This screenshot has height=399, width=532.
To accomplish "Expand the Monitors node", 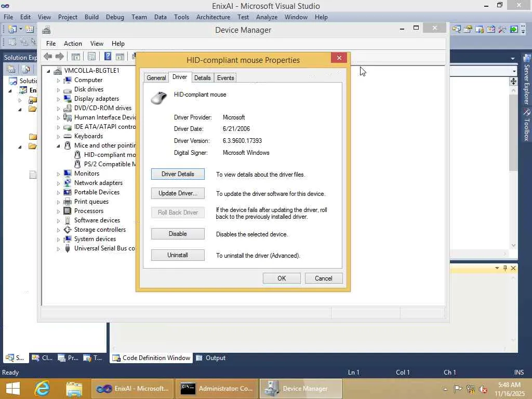I will tap(58, 174).
